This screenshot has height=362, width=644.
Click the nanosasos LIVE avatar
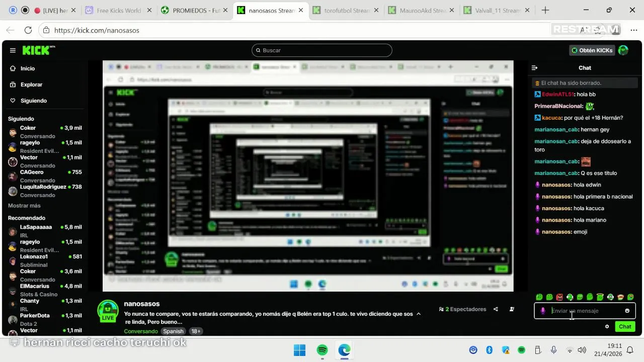tap(108, 311)
